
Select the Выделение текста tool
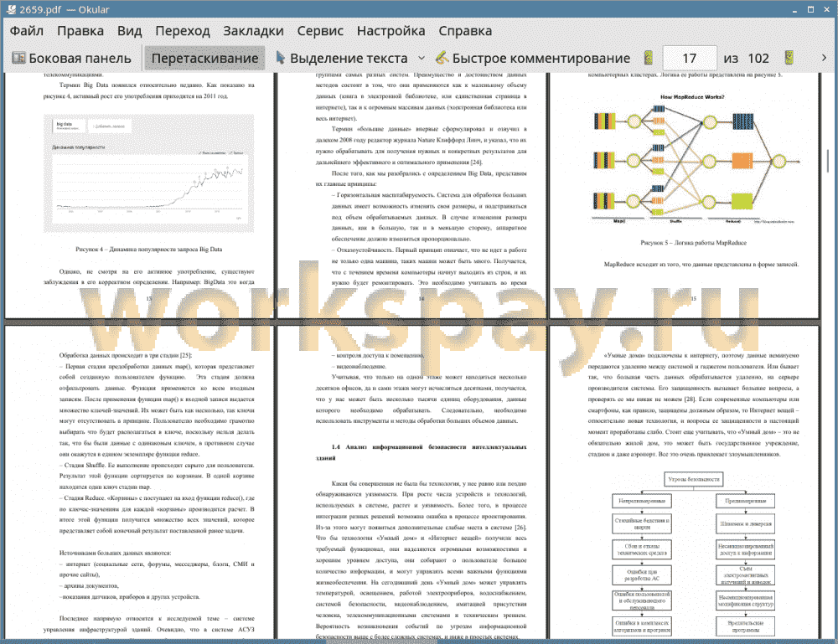click(342, 58)
